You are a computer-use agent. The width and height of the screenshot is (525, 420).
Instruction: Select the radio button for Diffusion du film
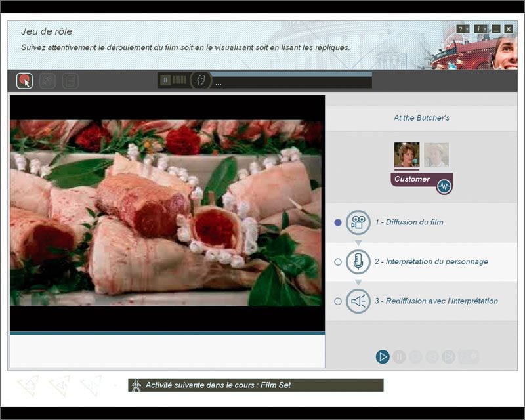point(338,222)
